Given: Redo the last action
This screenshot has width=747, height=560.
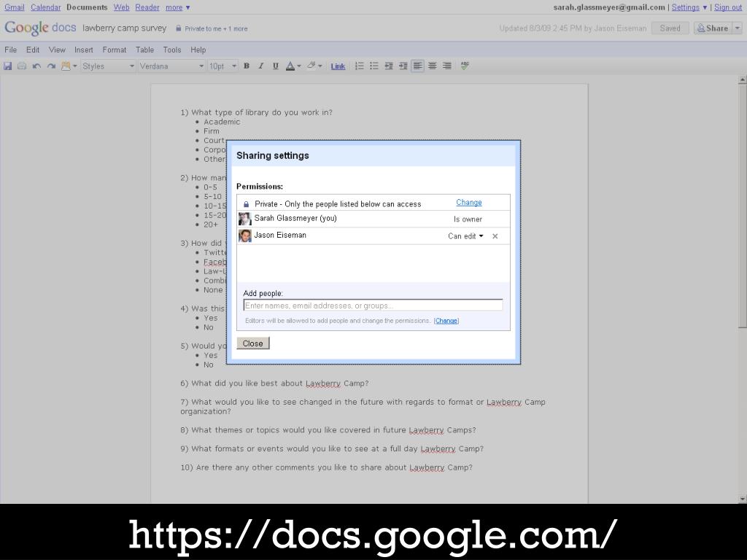Looking at the screenshot, I should pyautogui.click(x=51, y=66).
